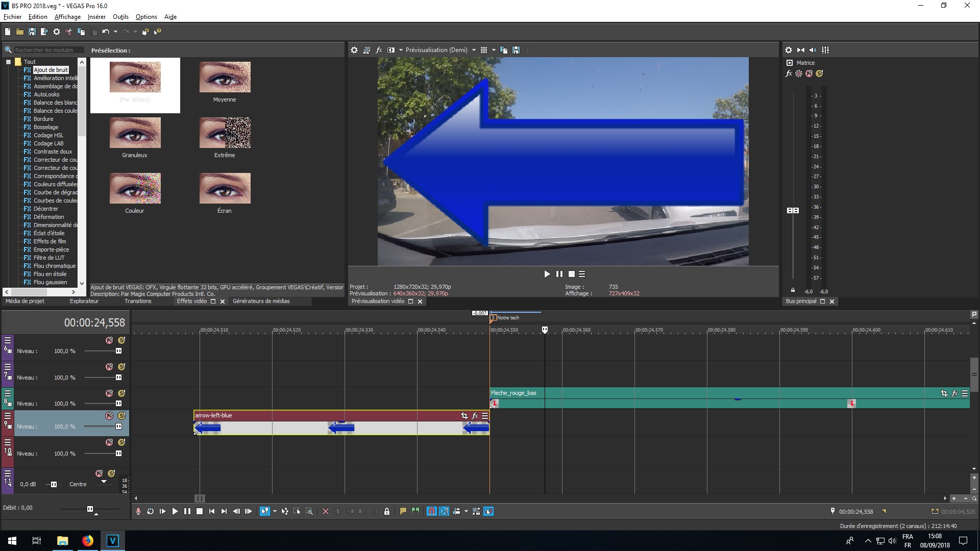Open event pan/crop on arrow-left-blue clip
Image resolution: width=980 pixels, height=551 pixels.
464,416
